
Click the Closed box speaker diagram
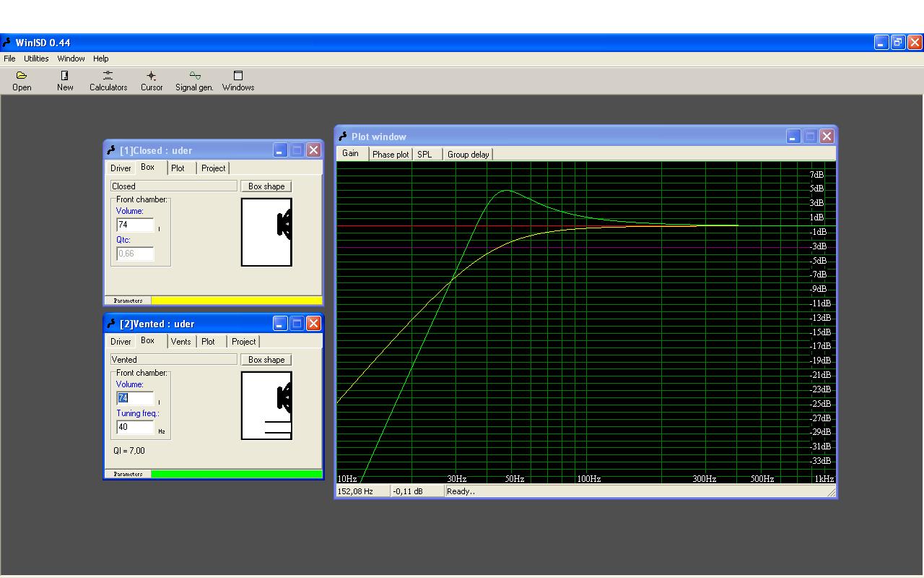click(x=266, y=232)
